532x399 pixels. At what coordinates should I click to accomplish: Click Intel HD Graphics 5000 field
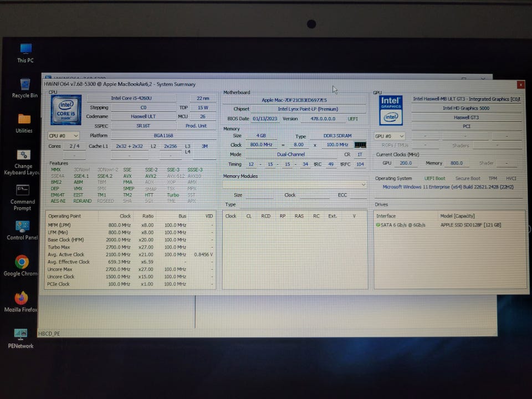pos(466,108)
